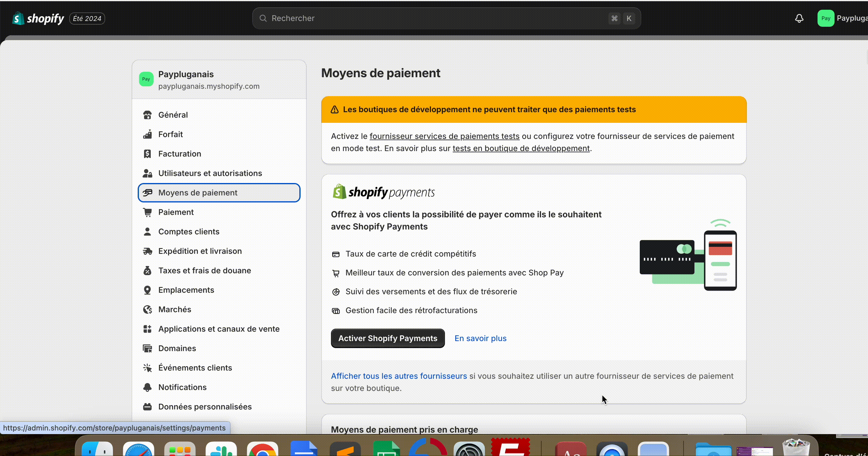This screenshot has height=456, width=868.
Task: Click the Comptes clients person icon
Action: point(147,232)
